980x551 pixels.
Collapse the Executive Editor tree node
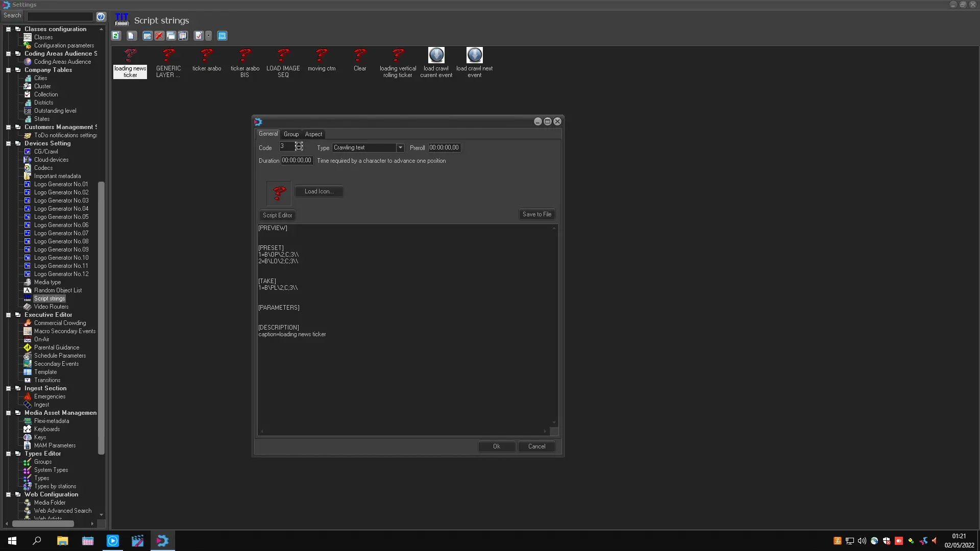coord(8,315)
